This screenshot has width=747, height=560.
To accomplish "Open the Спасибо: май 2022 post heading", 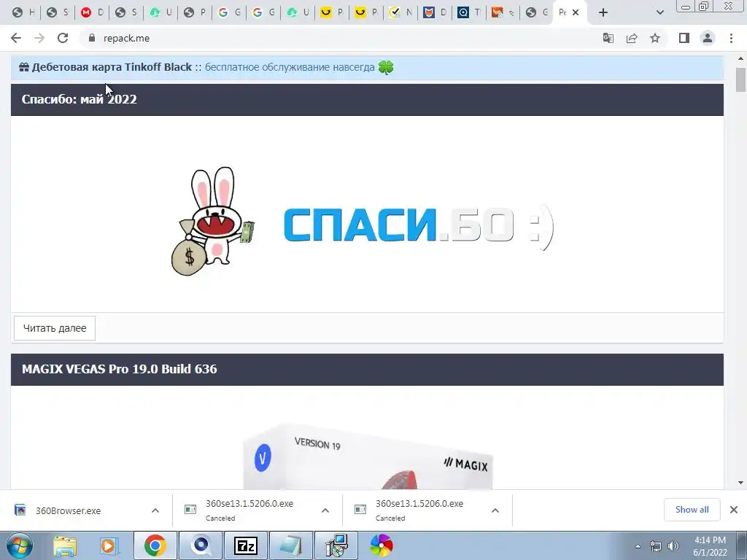I will click(x=79, y=99).
